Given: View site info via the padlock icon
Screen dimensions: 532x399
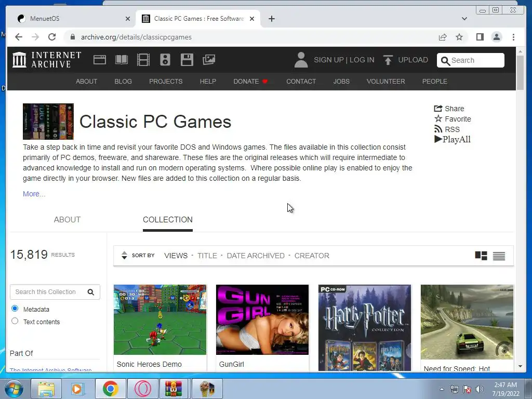Looking at the screenshot, I should click(x=72, y=37).
